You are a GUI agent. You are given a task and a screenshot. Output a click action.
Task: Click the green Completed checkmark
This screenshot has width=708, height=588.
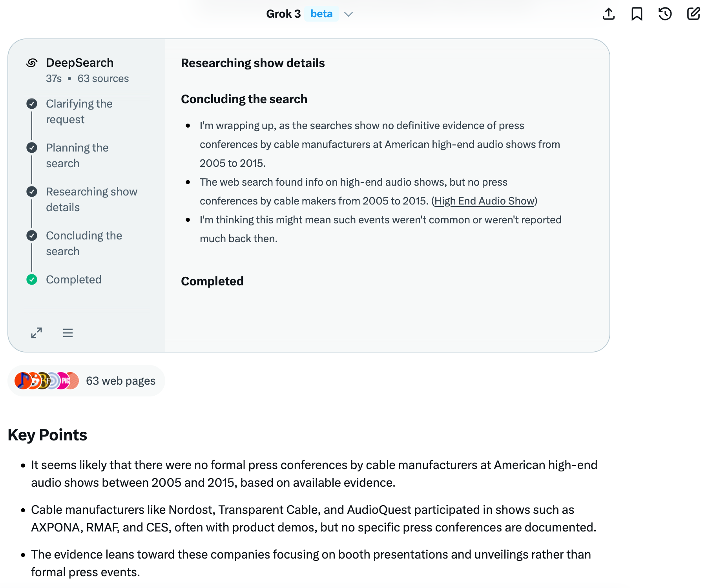point(32,279)
